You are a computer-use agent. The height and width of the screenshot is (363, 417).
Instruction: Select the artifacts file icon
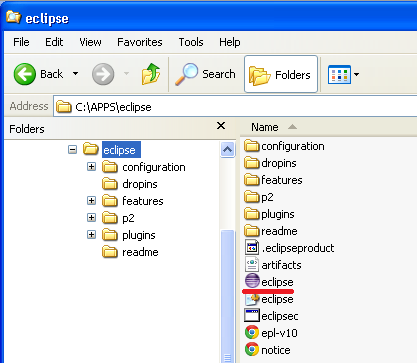point(252,265)
